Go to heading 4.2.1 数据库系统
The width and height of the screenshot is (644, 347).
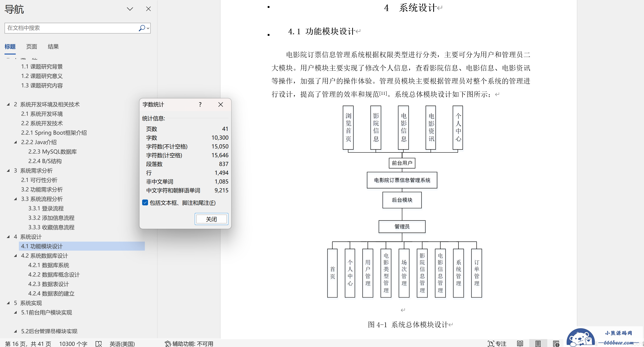(x=49, y=265)
